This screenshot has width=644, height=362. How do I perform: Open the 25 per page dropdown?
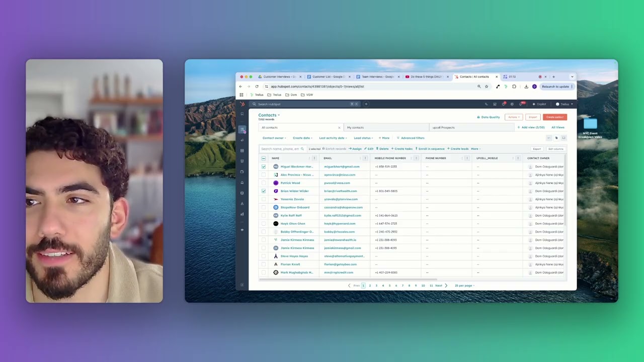(464, 286)
